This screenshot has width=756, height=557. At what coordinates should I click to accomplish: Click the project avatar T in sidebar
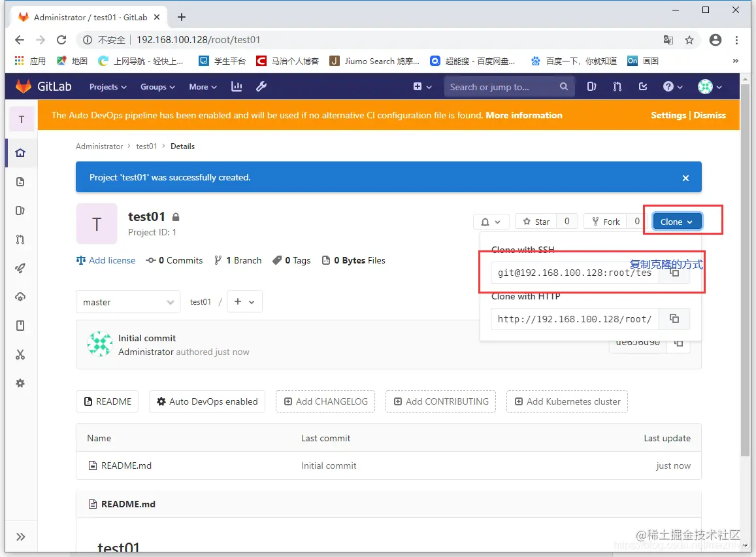21,120
